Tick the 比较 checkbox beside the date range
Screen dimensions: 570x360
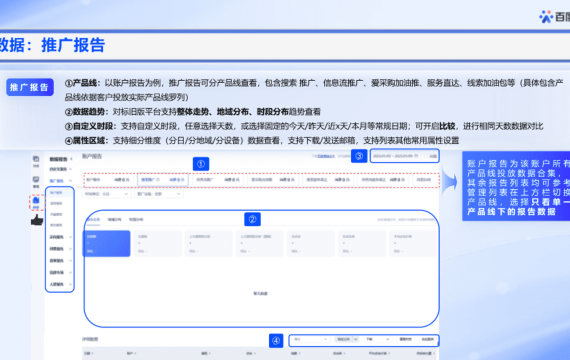point(426,156)
